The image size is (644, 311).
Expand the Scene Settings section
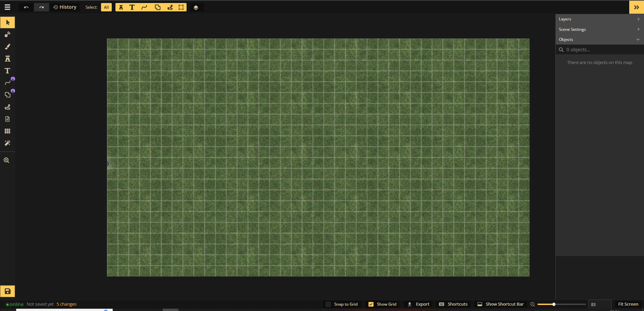[599, 29]
